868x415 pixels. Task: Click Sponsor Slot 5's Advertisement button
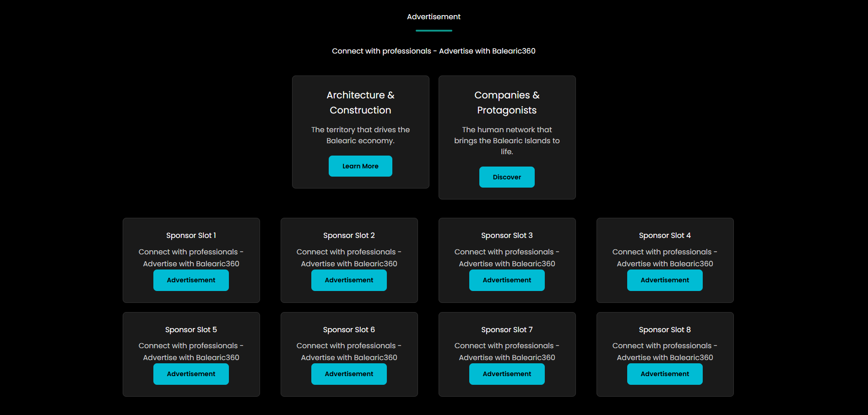click(191, 374)
